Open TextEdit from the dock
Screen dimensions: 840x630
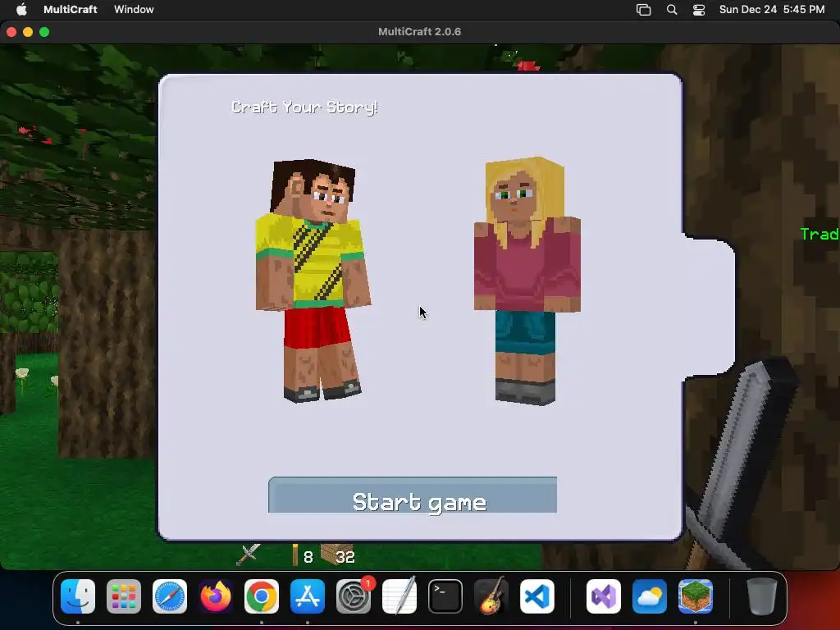(x=399, y=596)
